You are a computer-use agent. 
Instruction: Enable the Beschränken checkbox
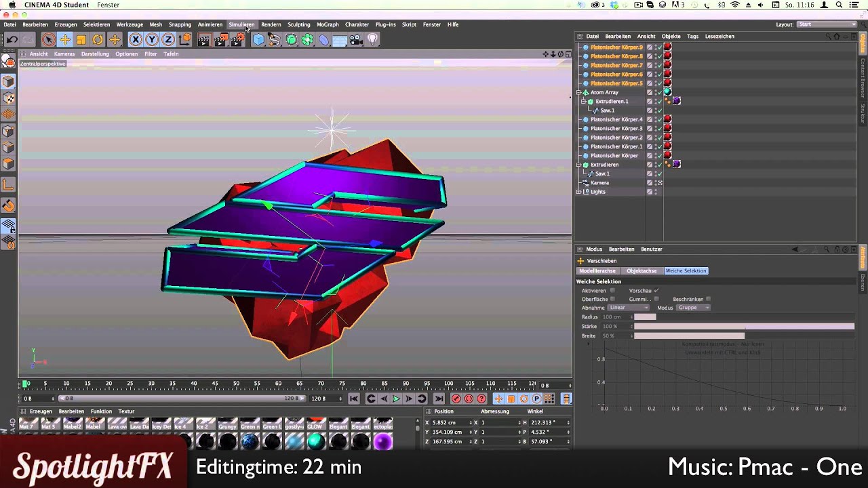[x=708, y=299]
